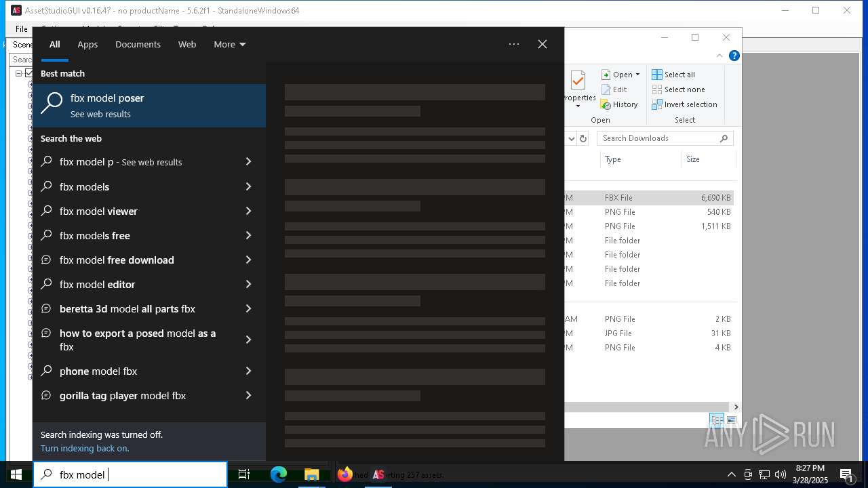Expand arrow next to 'fbx model editor'
The image size is (868, 488).
(248, 284)
